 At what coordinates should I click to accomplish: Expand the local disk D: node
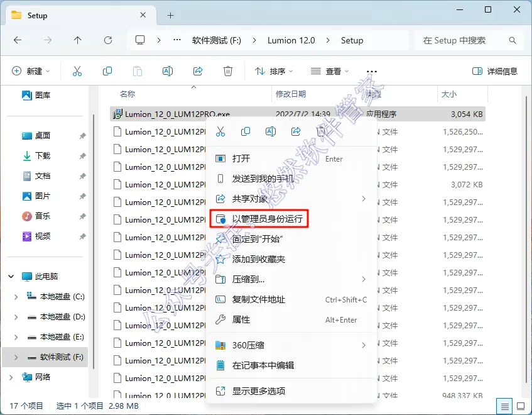pyautogui.click(x=16, y=317)
